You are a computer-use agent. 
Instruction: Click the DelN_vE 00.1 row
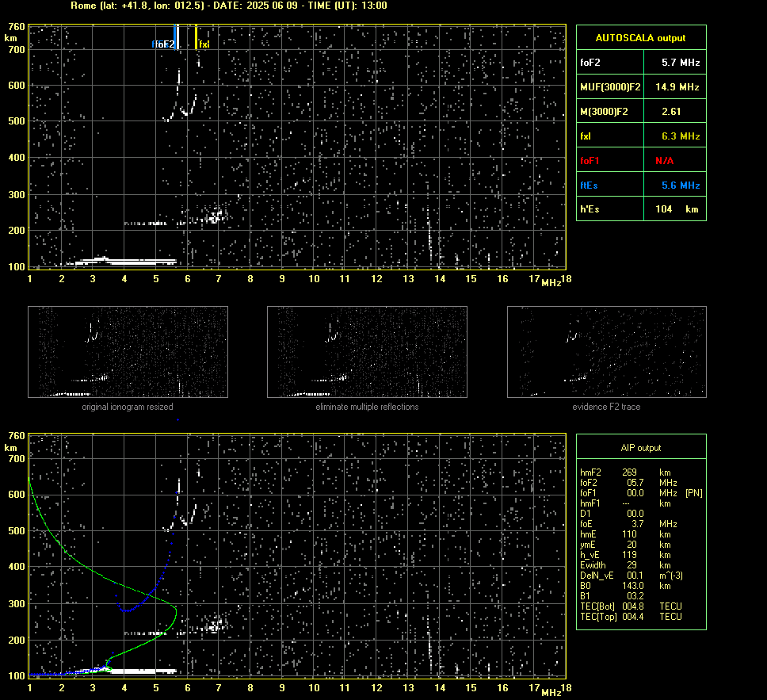[x=631, y=576]
